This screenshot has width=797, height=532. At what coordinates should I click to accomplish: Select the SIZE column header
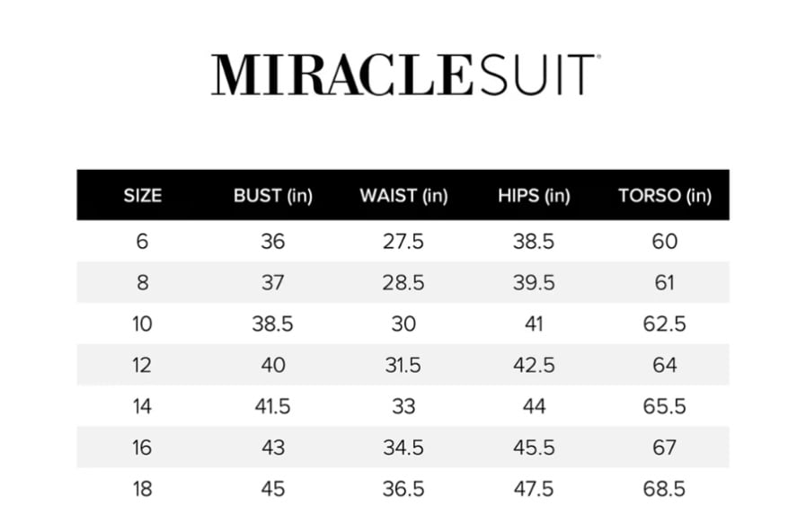(142, 196)
